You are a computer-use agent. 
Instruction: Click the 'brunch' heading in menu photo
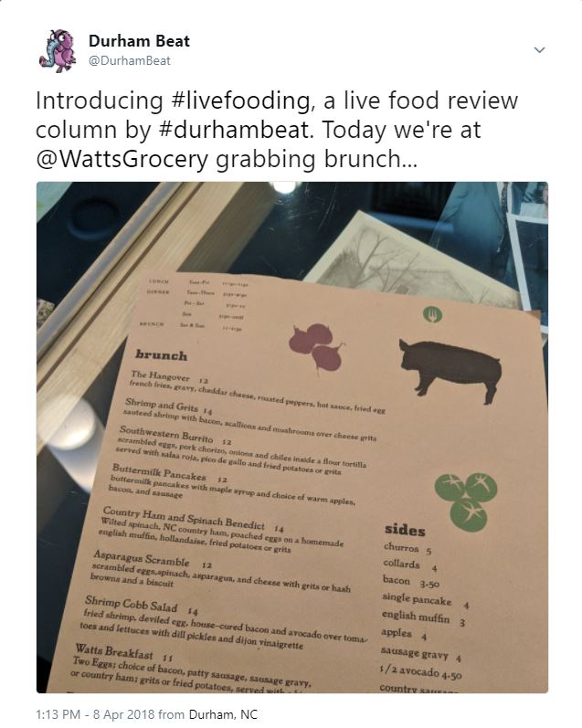[x=161, y=355]
